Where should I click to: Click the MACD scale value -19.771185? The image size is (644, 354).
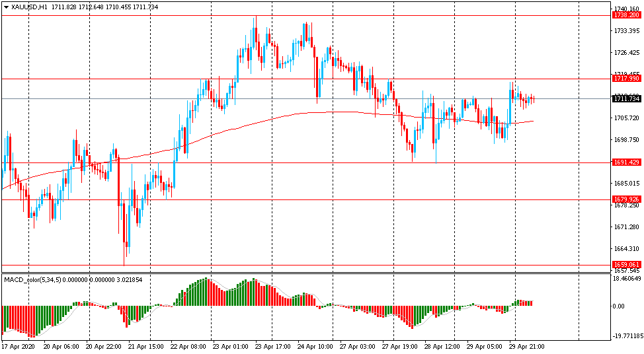tap(627, 336)
